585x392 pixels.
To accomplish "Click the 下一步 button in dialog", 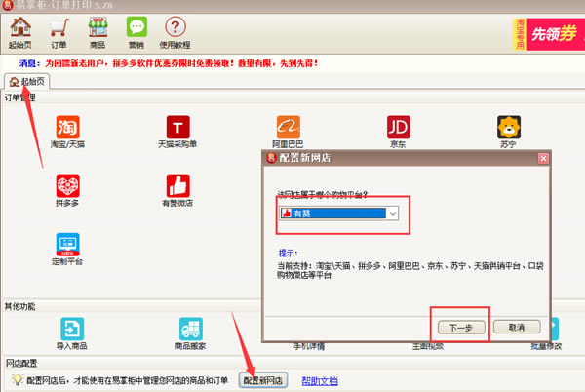I will tap(461, 328).
